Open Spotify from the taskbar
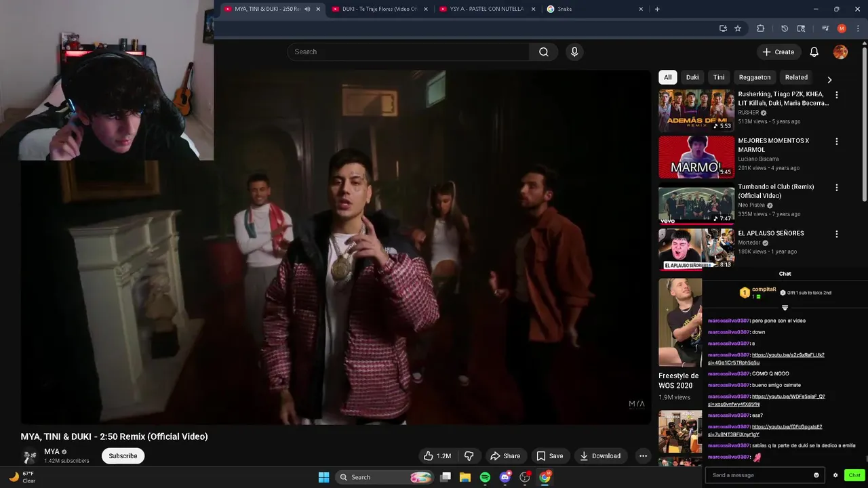The height and width of the screenshot is (488, 868). point(485,477)
